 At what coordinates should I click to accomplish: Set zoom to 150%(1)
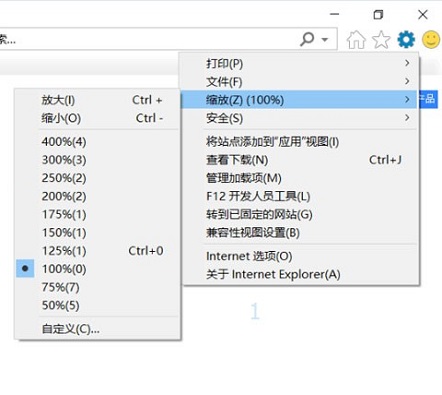(97, 233)
